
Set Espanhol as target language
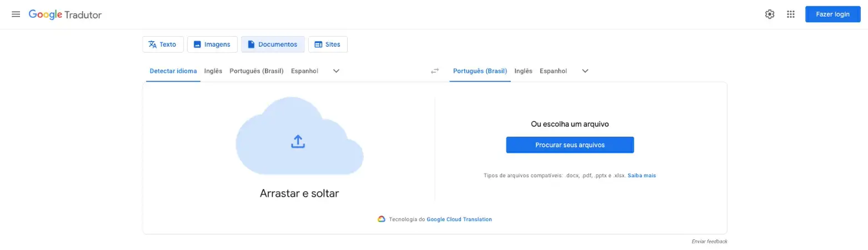point(553,71)
